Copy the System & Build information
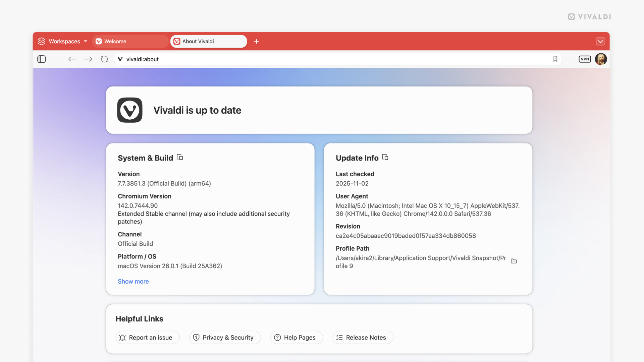The width and height of the screenshot is (644, 362). tap(179, 157)
